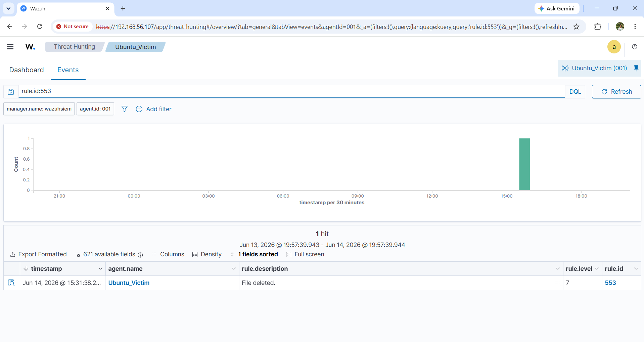Screen dimensions: 644x342
Task: Open the browser extensions puzzle icon
Action: pyautogui.click(x=598, y=27)
